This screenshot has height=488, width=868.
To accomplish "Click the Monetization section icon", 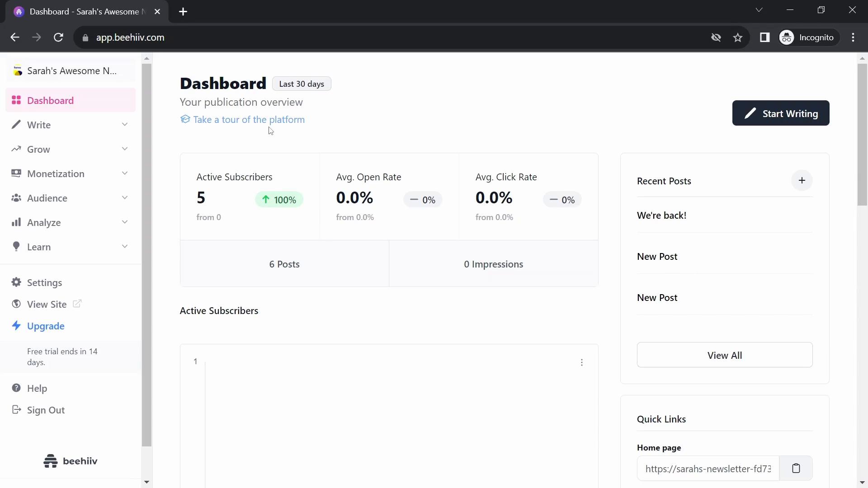I will pos(16,174).
